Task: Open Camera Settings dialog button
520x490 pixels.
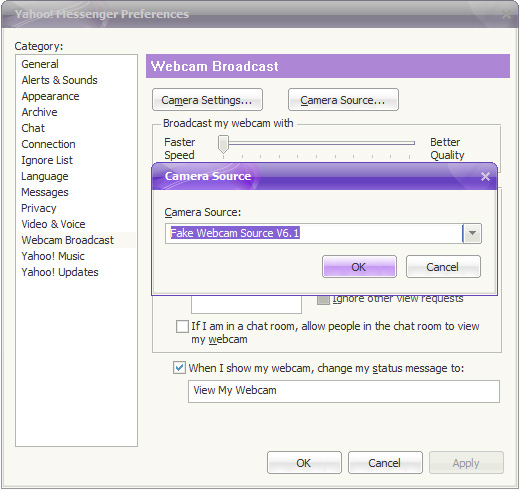Action: tap(207, 100)
